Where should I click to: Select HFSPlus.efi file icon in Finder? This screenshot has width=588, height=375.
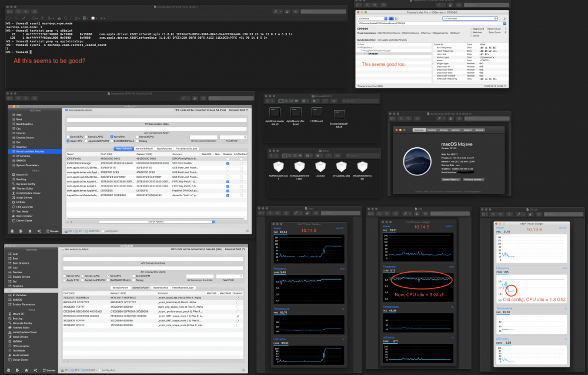(x=317, y=114)
